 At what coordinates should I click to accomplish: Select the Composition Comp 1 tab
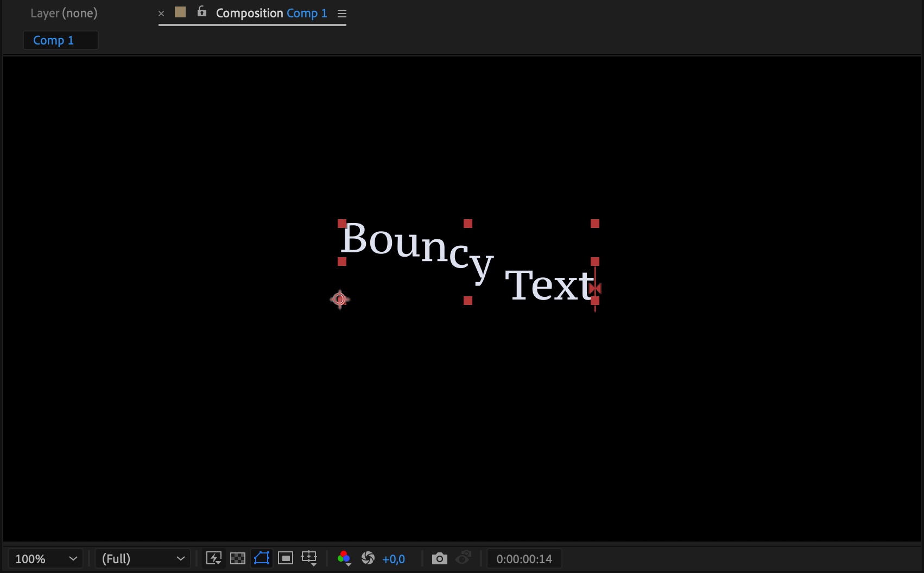click(x=271, y=13)
